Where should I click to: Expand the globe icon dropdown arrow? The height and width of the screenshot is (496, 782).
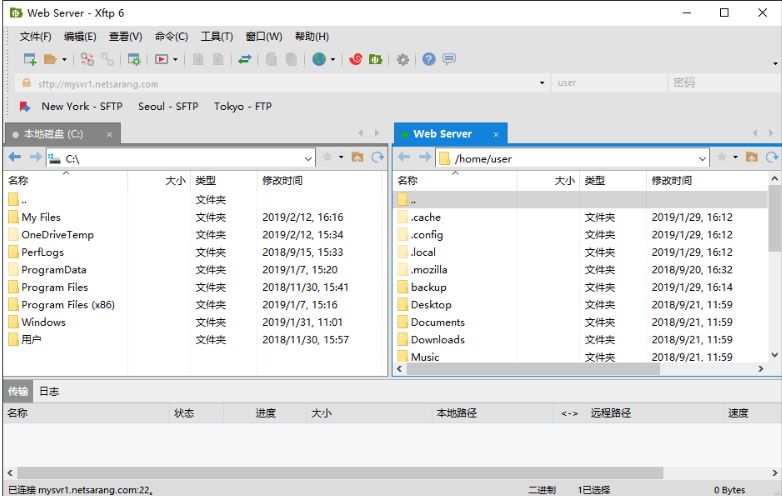click(x=333, y=60)
